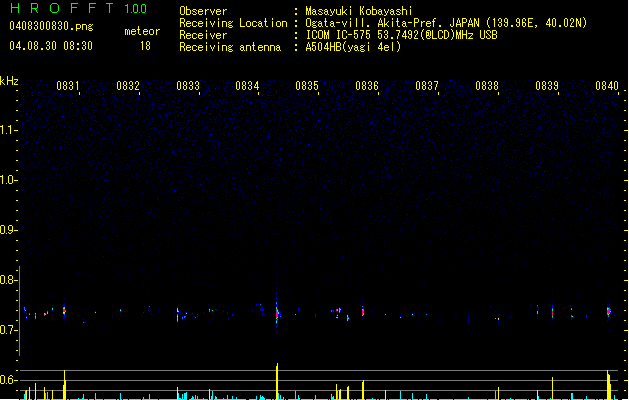Click the 'Receiving Location' label
The height and width of the screenshot is (400, 629).
coord(233,23)
